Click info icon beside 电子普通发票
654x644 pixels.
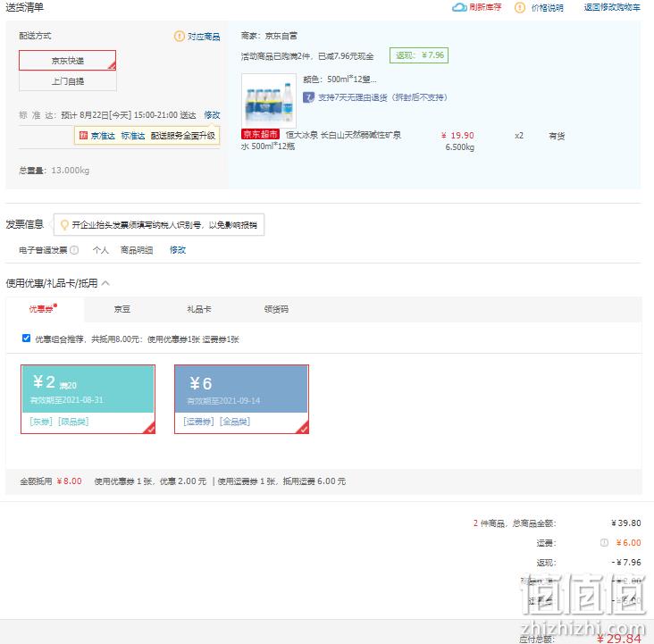click(74, 250)
